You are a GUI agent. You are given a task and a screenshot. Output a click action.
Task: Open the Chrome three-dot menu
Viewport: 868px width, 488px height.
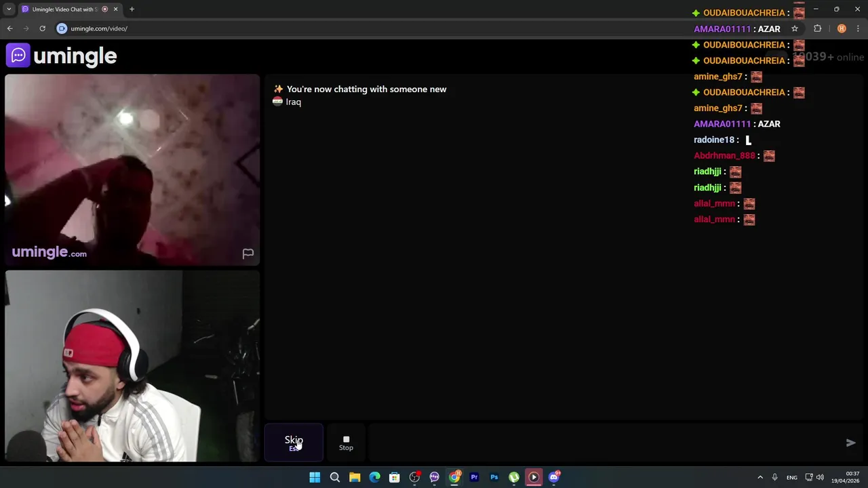click(858, 28)
